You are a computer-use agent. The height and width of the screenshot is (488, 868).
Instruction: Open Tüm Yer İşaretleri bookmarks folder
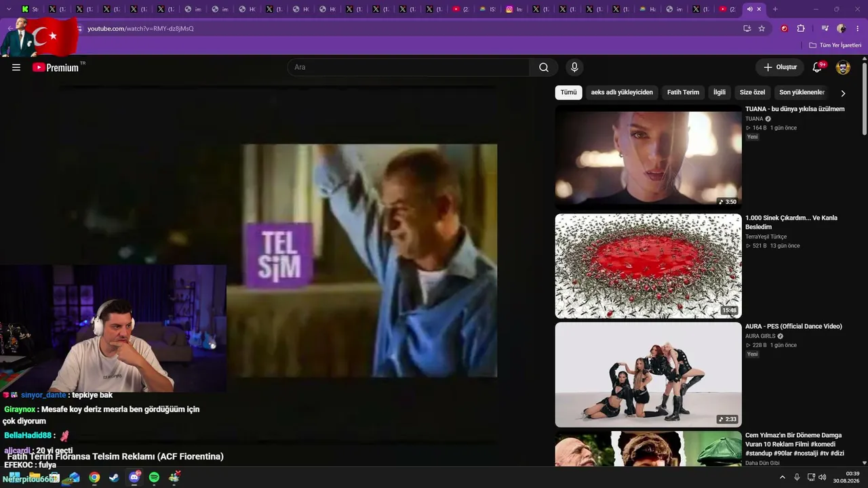click(835, 45)
